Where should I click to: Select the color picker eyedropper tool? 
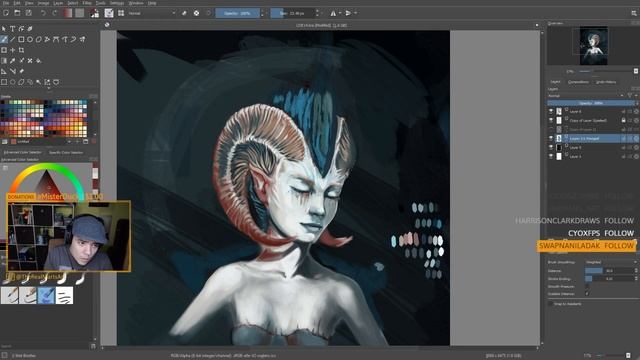13,60
